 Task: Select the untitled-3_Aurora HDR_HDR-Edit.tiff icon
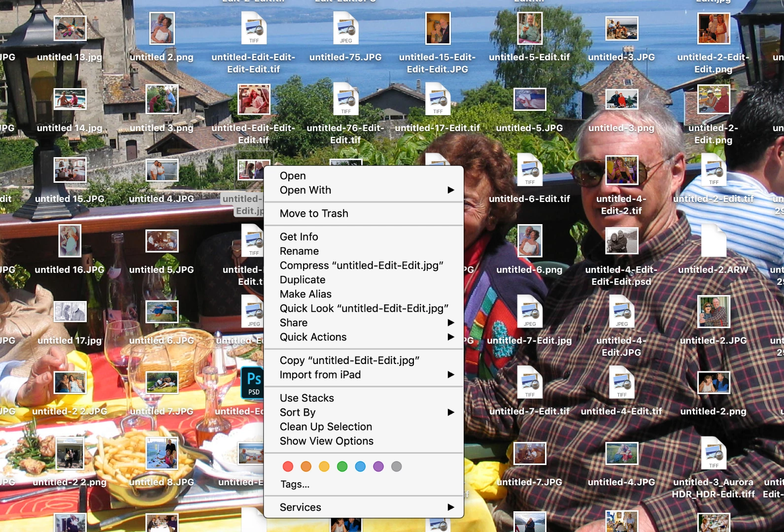click(x=714, y=454)
